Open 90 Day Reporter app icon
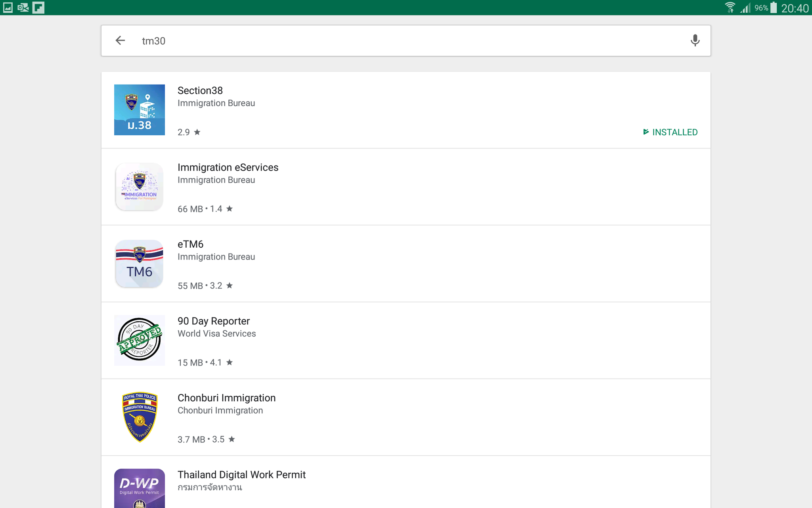 140,340
